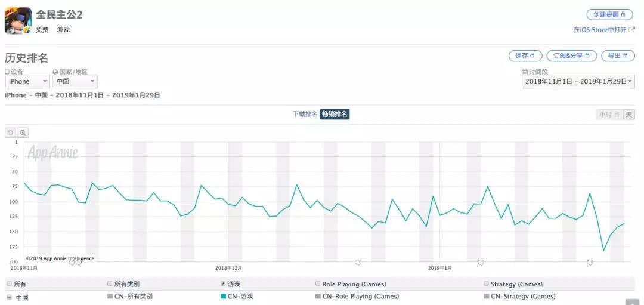Viewport: 644px width, 305px height.
Task: Click the 2018年12月 axis label
Action: point(228,268)
